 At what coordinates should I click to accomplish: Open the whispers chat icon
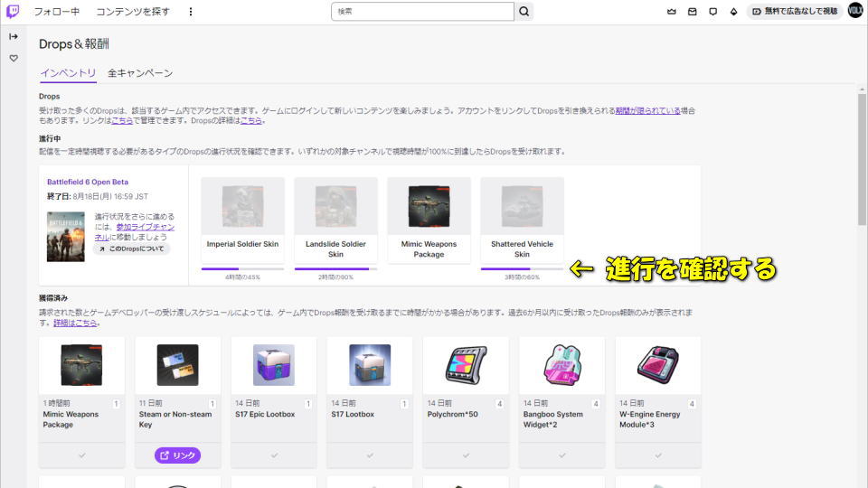(x=713, y=12)
